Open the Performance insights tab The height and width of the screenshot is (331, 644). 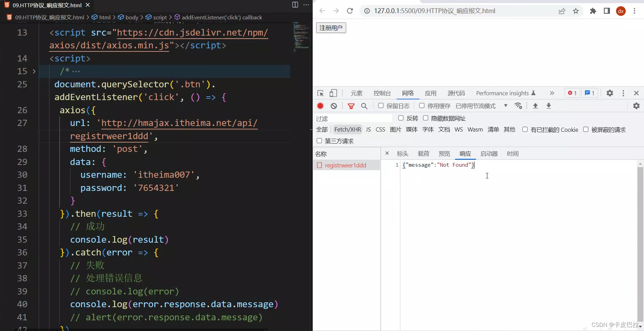(506, 93)
